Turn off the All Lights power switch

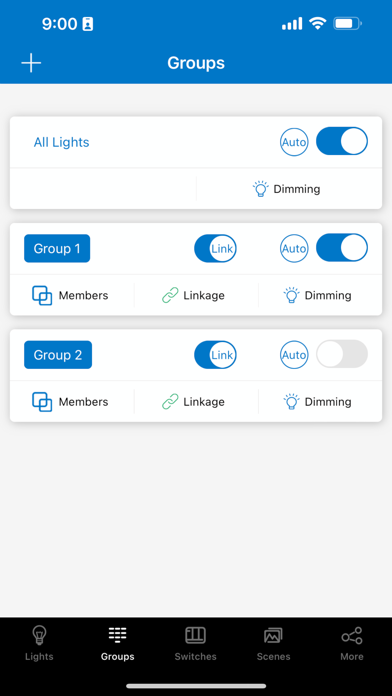click(x=342, y=141)
